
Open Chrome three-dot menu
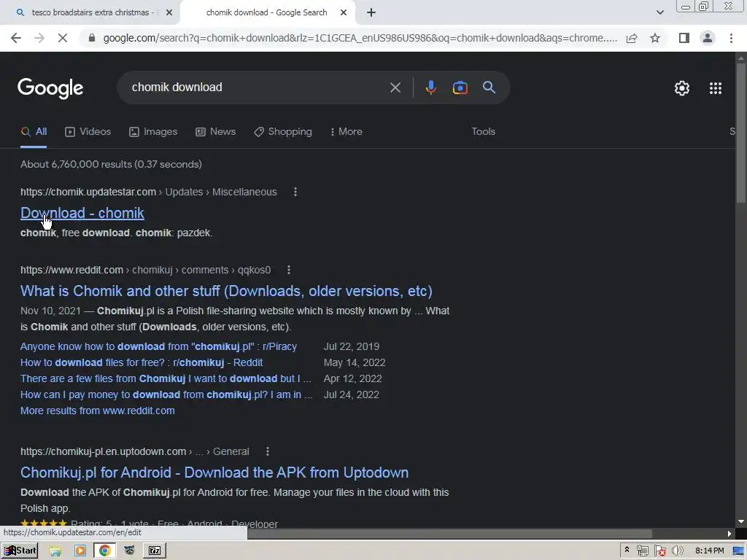[x=731, y=38]
